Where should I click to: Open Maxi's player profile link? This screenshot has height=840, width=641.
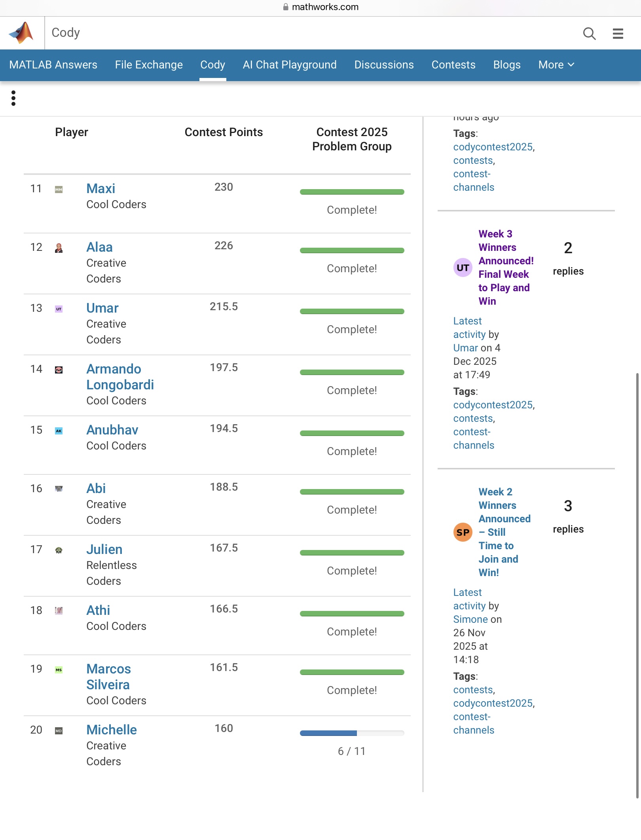click(101, 189)
